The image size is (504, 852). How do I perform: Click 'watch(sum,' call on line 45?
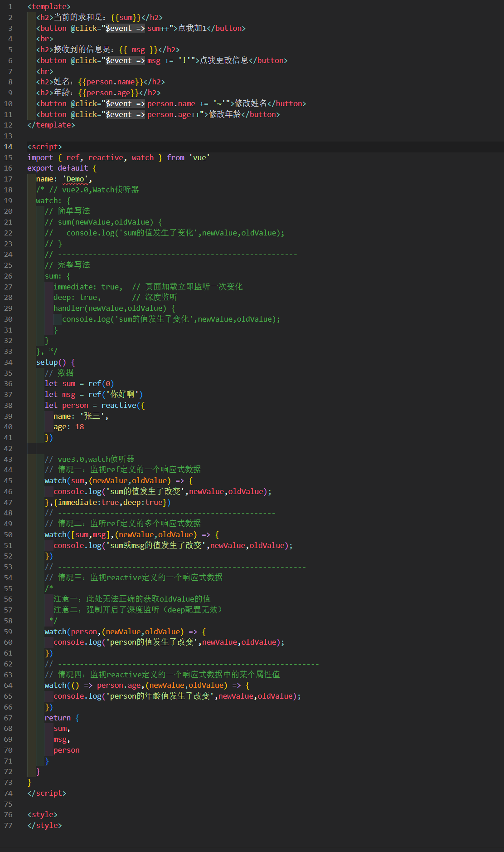(x=66, y=480)
